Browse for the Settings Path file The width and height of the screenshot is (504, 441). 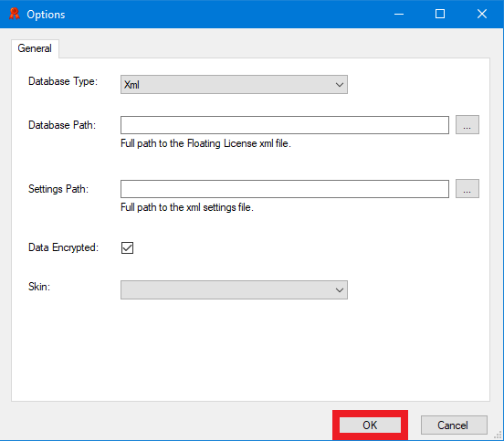click(x=467, y=189)
